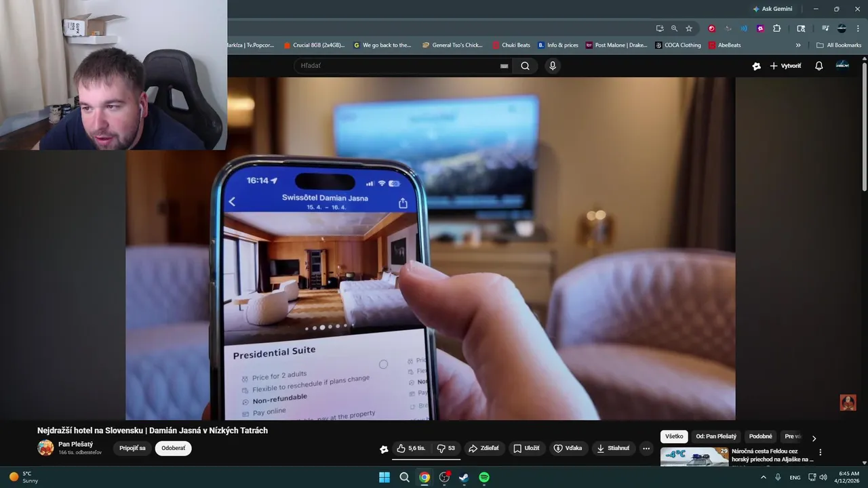Open volume speaker icon in system tray
Screen dimensions: 868x488
click(x=823, y=477)
